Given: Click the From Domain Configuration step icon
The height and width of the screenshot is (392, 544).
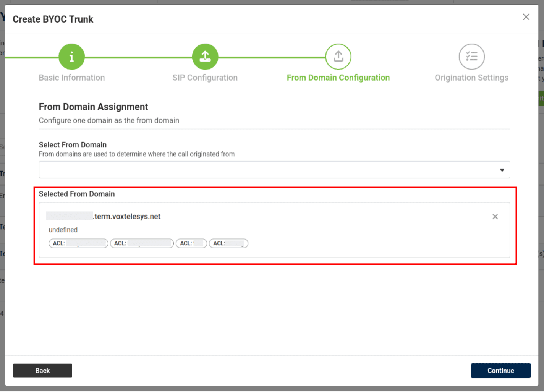Looking at the screenshot, I should coord(338,57).
